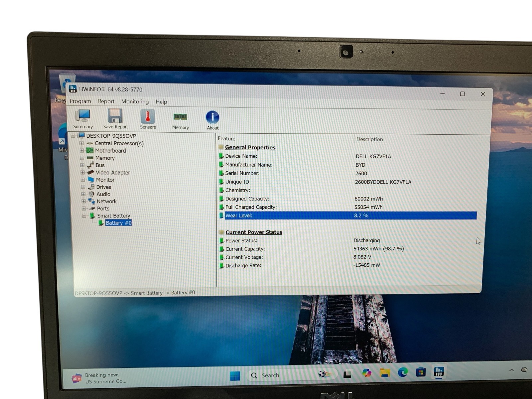Image resolution: width=532 pixels, height=399 pixels.
Task: Expand the Motherboard tree node
Action: coord(82,151)
